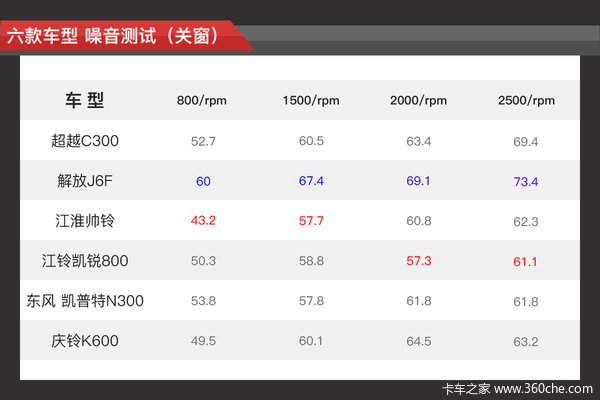
Task: Choose '58.8' in 江铃凯锐800 row
Action: point(311,261)
